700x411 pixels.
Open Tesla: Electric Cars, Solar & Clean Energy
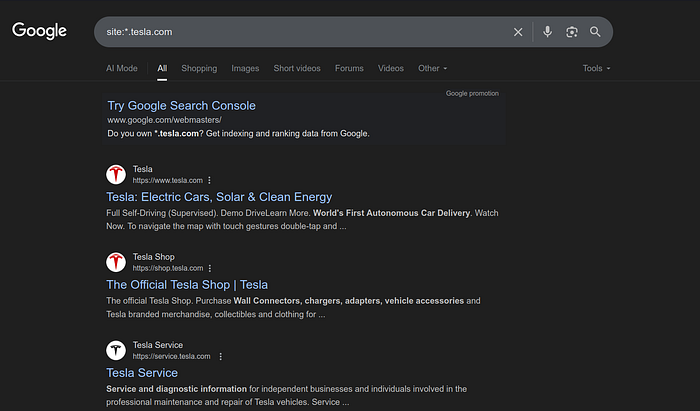pyautogui.click(x=219, y=197)
